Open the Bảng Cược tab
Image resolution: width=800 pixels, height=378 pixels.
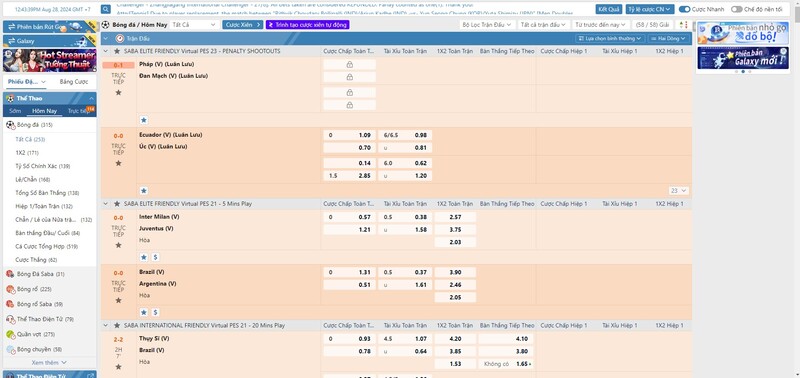tap(73, 82)
